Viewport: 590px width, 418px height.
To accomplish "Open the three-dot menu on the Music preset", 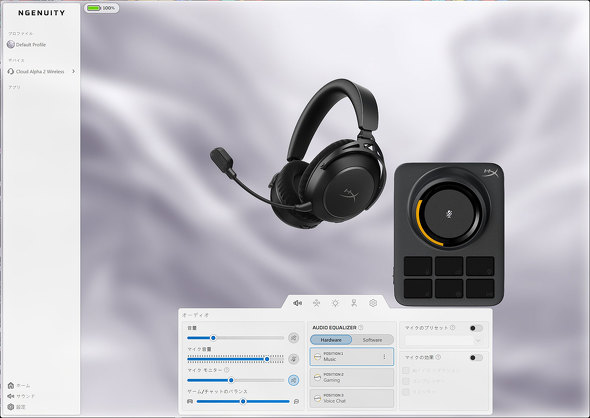I will tap(384, 356).
